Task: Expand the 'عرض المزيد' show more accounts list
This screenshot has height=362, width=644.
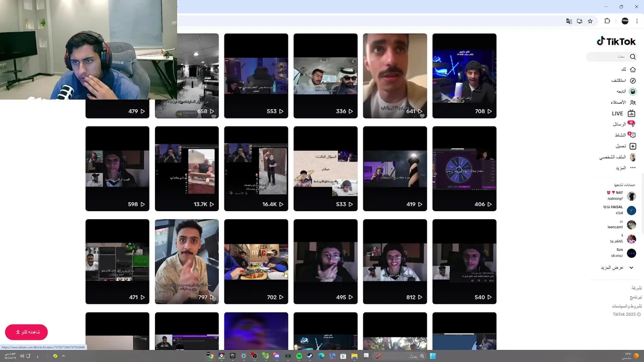Action: pos(617,267)
